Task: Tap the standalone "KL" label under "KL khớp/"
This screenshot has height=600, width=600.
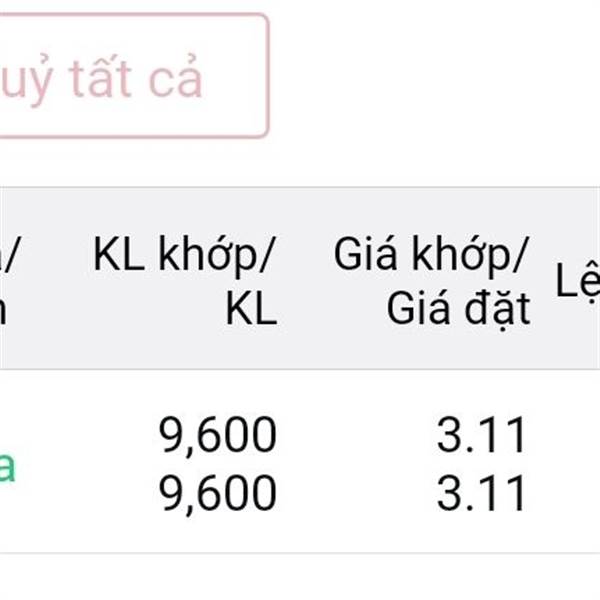Action: click(251, 308)
